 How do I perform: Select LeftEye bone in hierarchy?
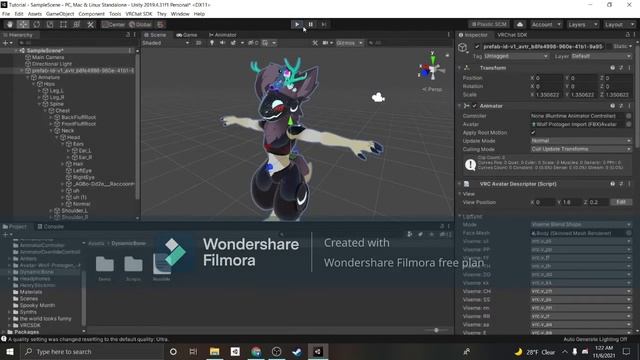82,171
